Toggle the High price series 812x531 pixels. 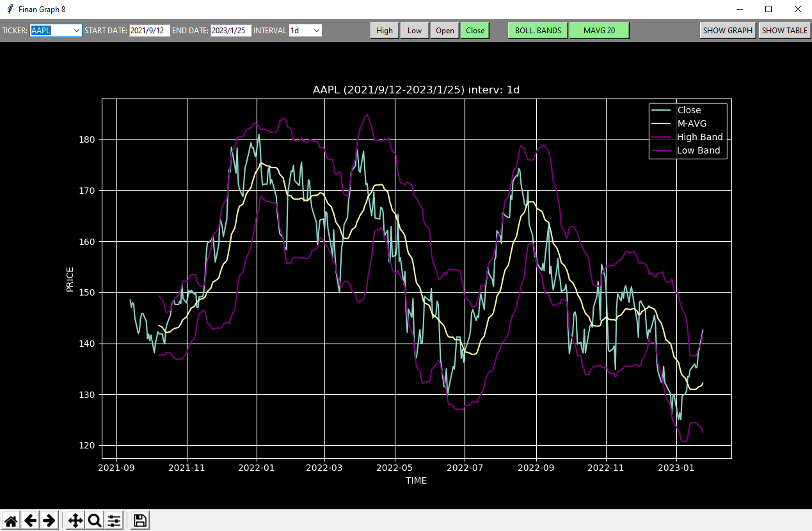385,31
